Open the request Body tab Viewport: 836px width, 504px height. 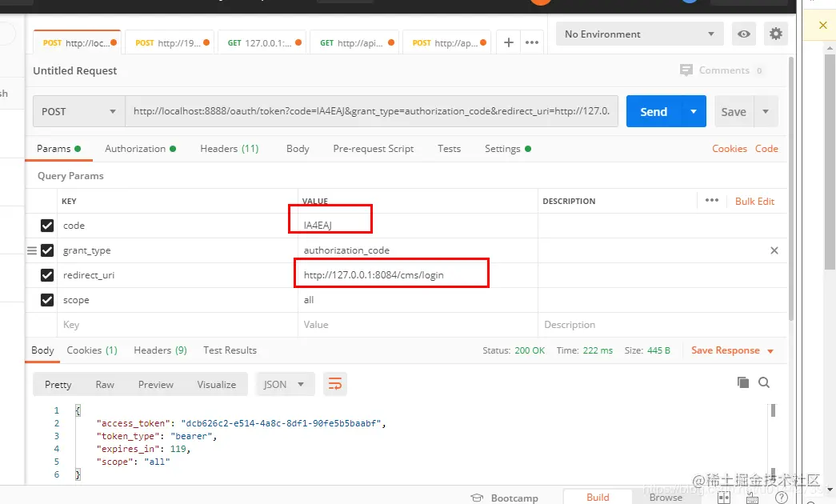[x=298, y=149]
